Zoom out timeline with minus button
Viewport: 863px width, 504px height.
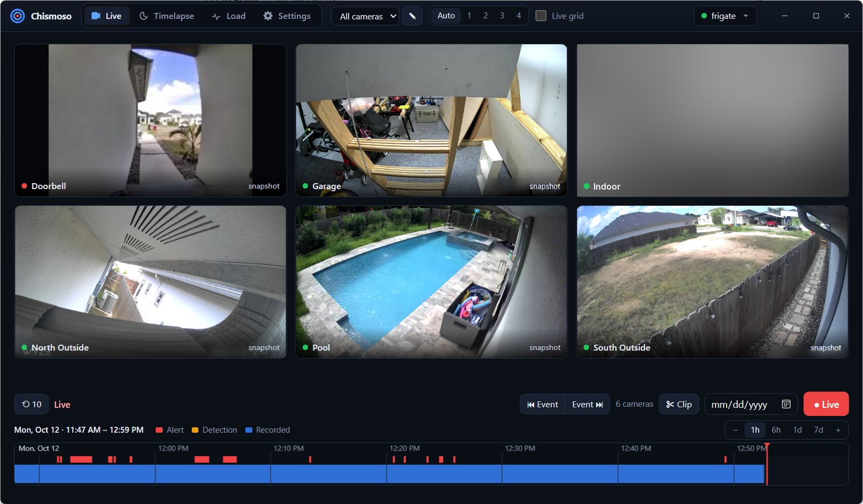click(735, 430)
